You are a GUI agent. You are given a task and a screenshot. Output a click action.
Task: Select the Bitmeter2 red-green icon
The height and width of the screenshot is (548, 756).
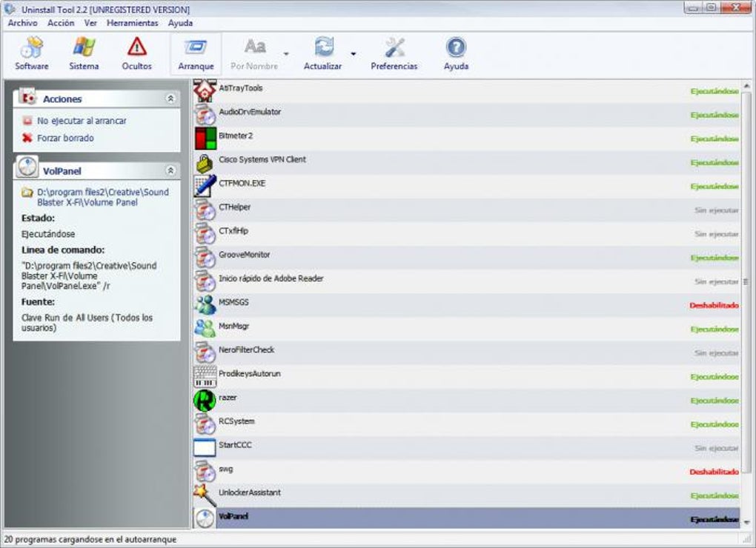tap(205, 138)
